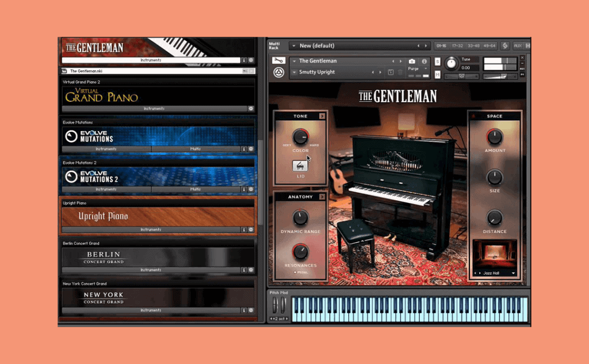Delete the snapshot with the trash icon
The height and width of the screenshot is (364, 589).
(400, 72)
